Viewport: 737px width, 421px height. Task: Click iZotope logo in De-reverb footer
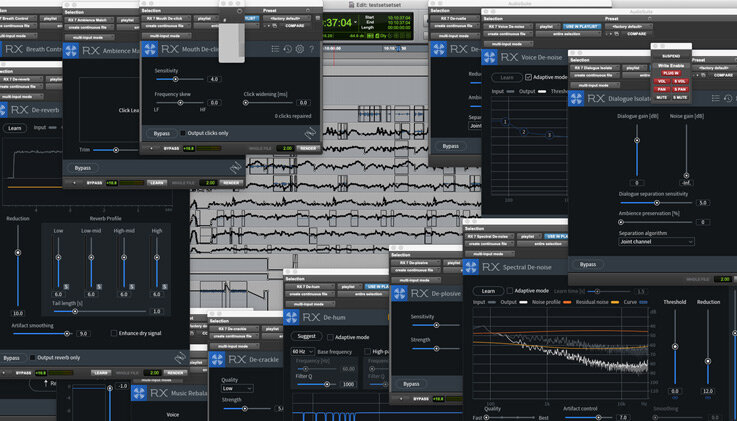coord(180,358)
